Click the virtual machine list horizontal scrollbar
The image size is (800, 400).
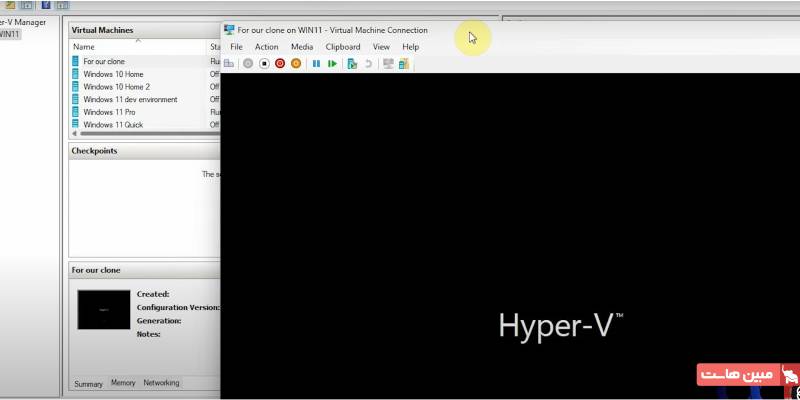[150, 133]
